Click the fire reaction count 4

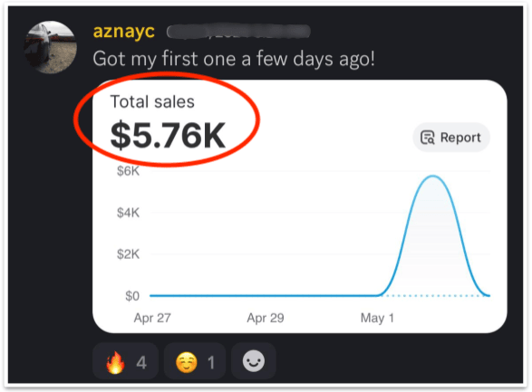point(141,362)
